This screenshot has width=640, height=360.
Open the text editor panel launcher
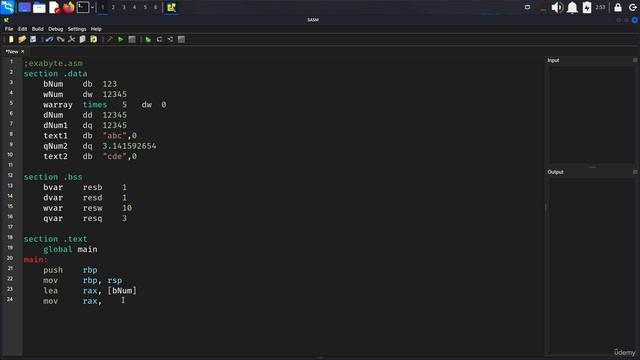tap(55, 7)
